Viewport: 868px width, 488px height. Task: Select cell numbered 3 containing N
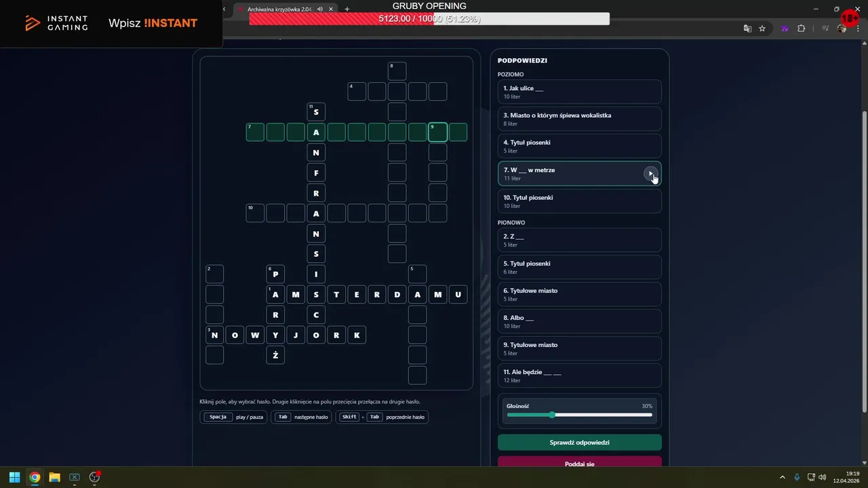(x=214, y=335)
